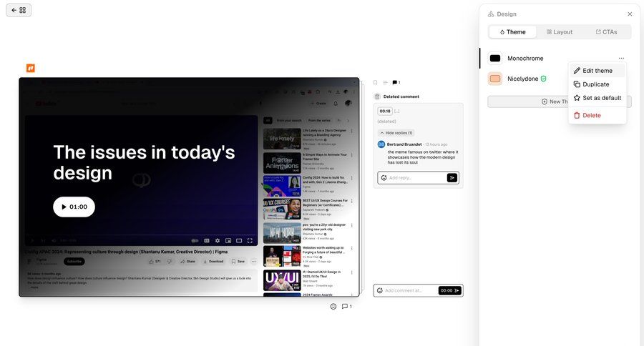Collapse thread with Hide replies
644x346 pixels.
tap(396, 133)
